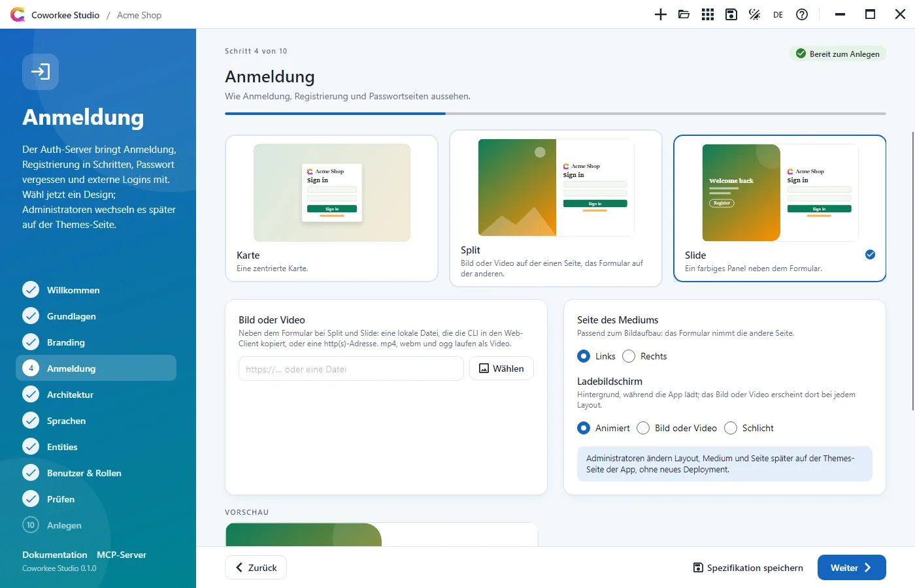
Task: Open the grid overview icon in the title bar
Action: coord(708,14)
